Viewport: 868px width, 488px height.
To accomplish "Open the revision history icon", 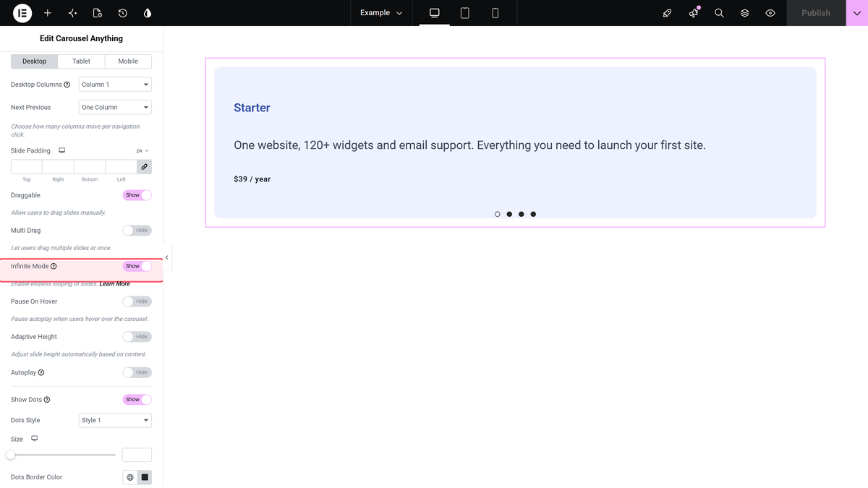I will point(123,13).
